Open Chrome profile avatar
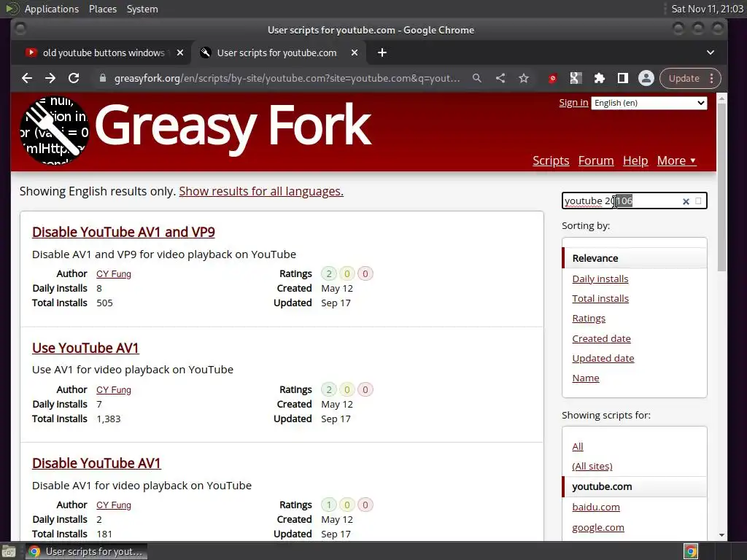This screenshot has width=747, height=560. [x=646, y=79]
